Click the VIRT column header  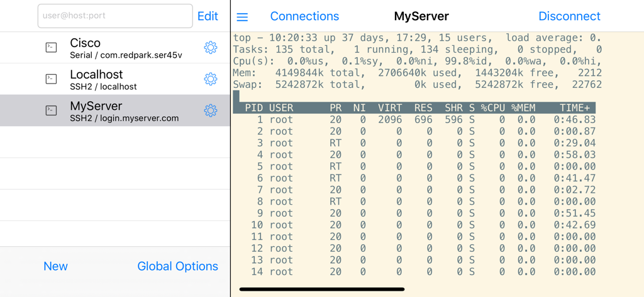point(390,108)
